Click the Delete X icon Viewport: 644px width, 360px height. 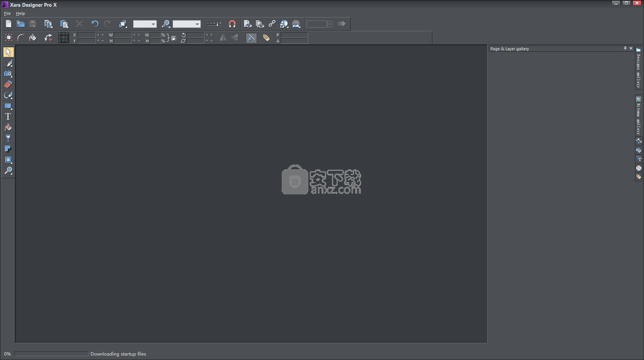[79, 24]
